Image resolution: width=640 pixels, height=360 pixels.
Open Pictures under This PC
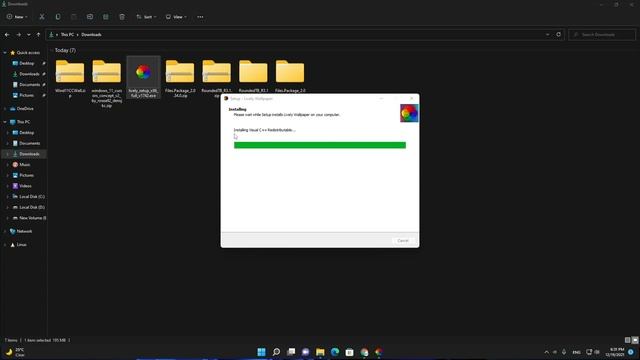[x=27, y=175]
